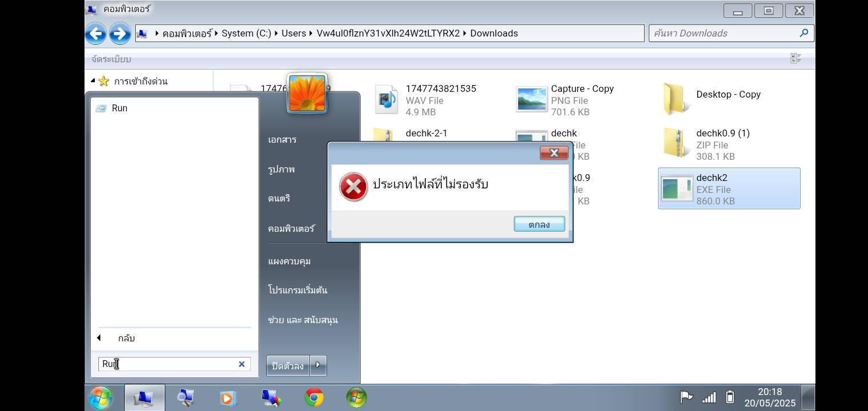Screen dimensions: 868x411
Task: Select the Capture - Copy PNG thumbnail
Action: point(532,100)
